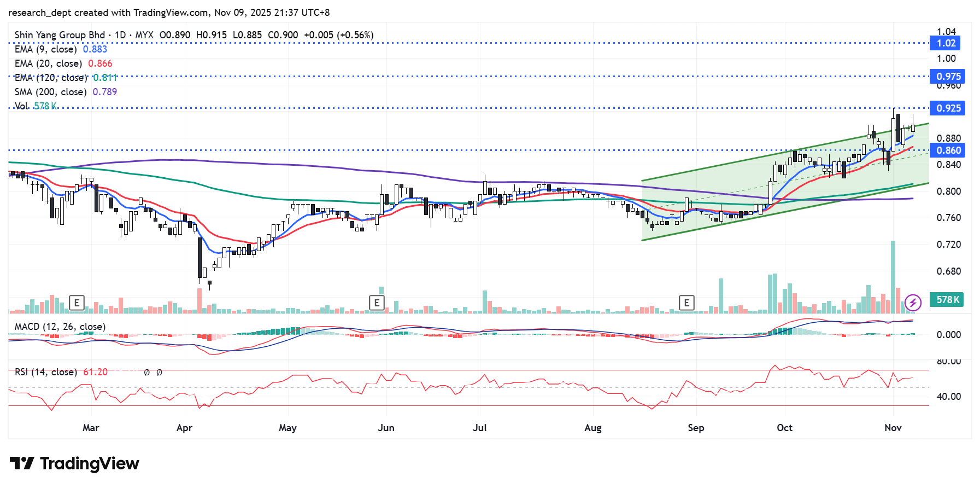Click the TradingView logo icon at bottom

(x=22, y=463)
